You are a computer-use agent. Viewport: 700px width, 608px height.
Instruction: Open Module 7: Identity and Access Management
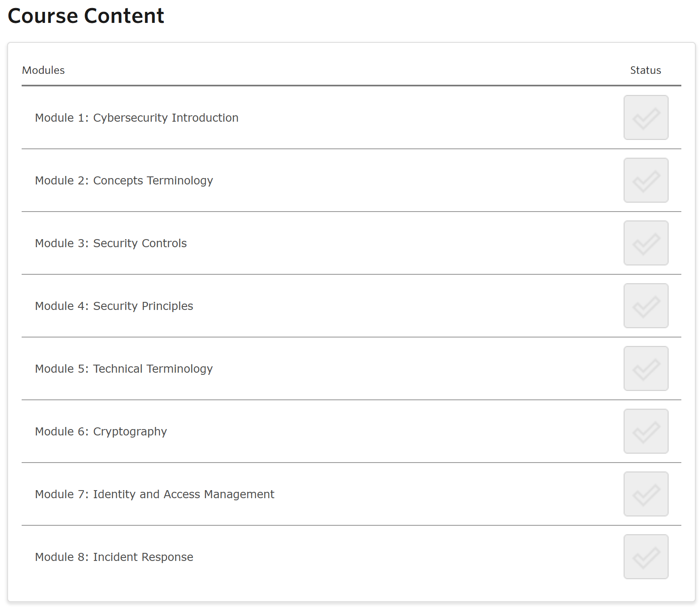[154, 494]
